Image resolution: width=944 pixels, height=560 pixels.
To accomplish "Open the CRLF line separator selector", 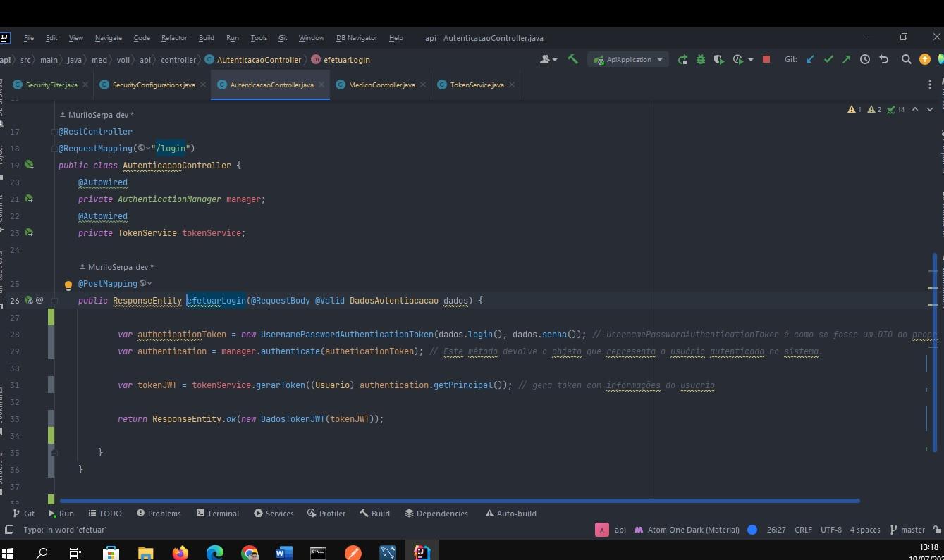I will [804, 530].
